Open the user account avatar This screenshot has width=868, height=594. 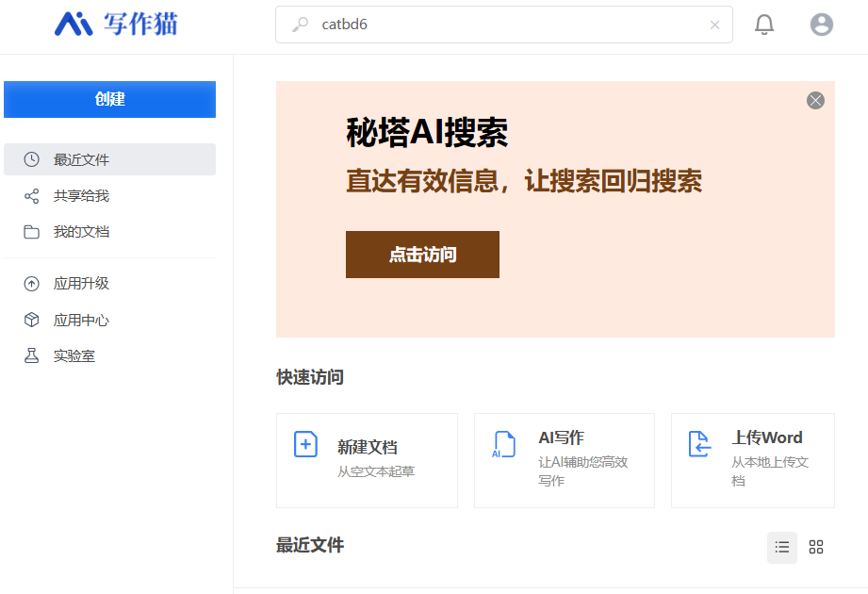point(822,25)
